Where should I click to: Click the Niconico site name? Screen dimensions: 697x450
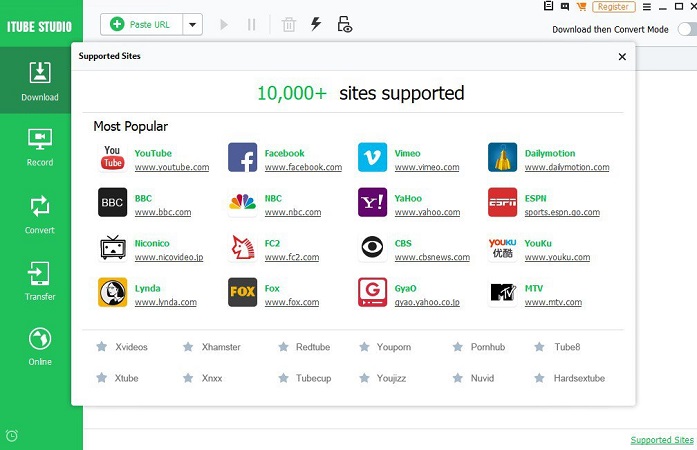pyautogui.click(x=152, y=243)
